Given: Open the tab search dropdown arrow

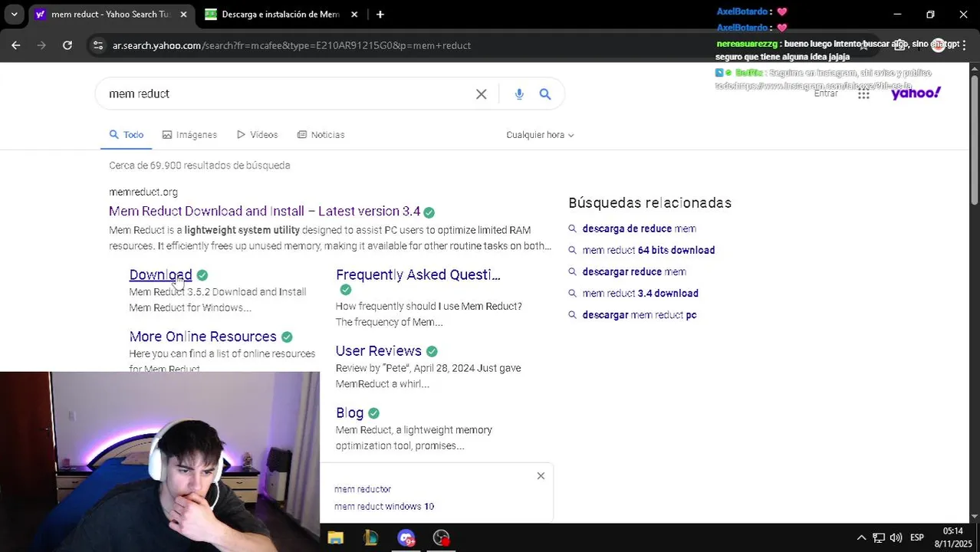Looking at the screenshot, I should (14, 14).
